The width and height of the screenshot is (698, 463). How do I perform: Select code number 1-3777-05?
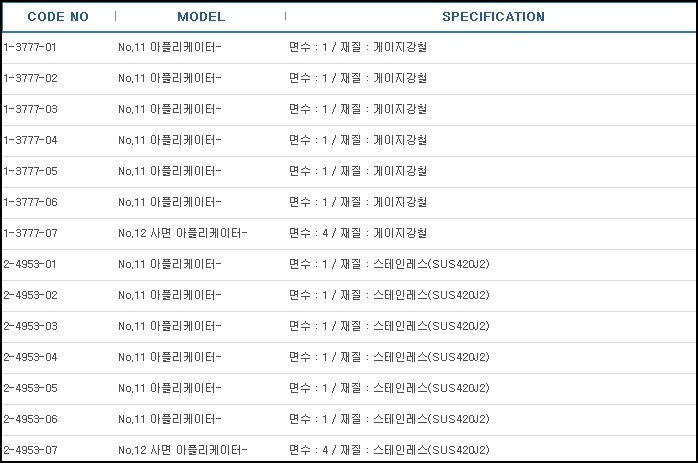tap(30, 171)
